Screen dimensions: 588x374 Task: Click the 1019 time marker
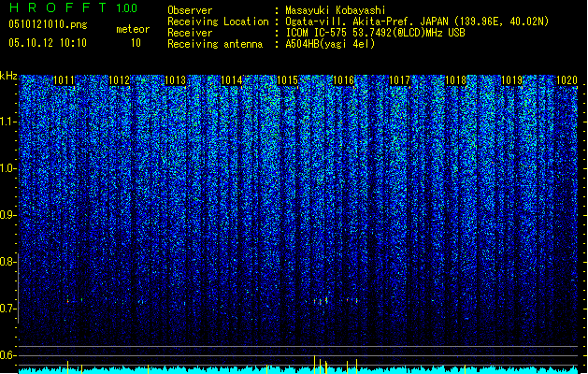click(x=512, y=80)
